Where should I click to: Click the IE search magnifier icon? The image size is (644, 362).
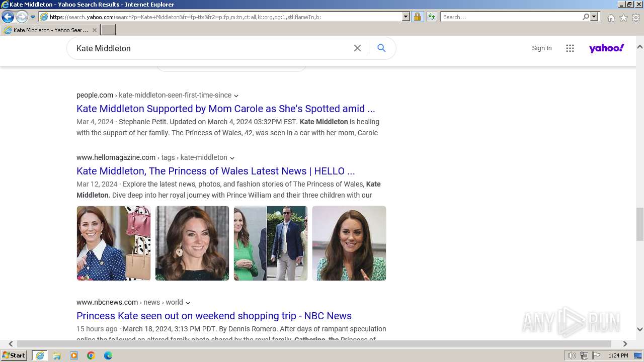click(586, 17)
